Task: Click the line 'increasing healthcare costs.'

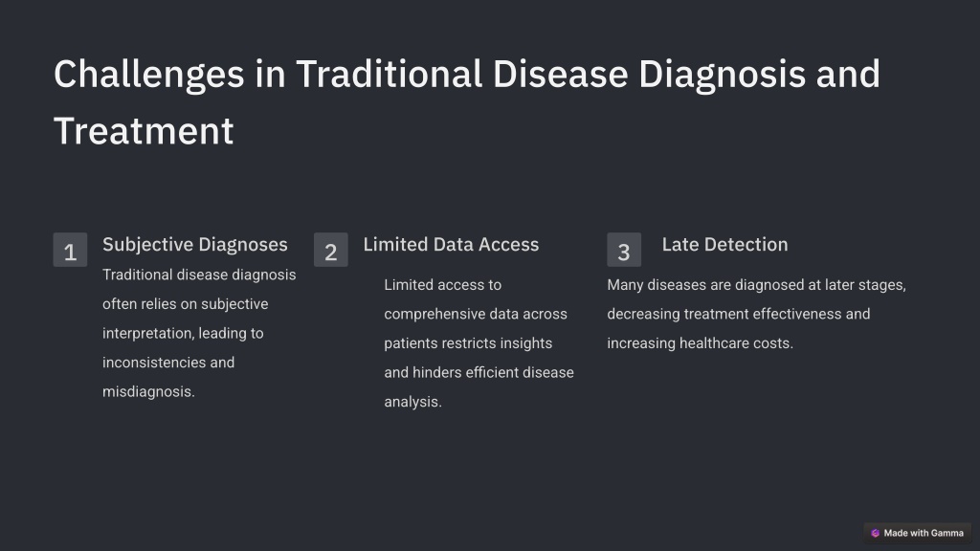Action: point(700,343)
